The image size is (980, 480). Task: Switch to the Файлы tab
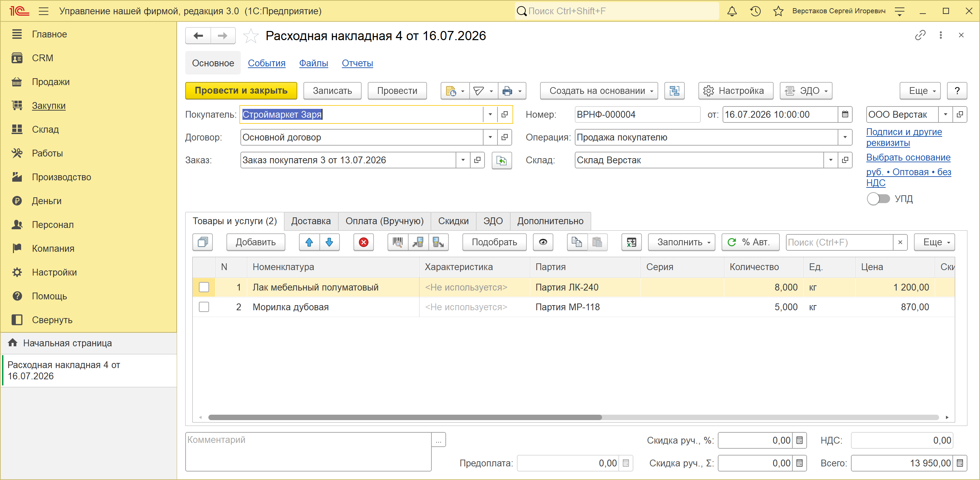[x=314, y=63]
